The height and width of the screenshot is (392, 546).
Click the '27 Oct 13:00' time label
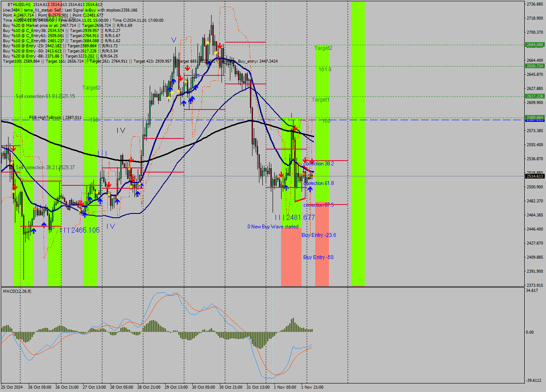coord(94,387)
